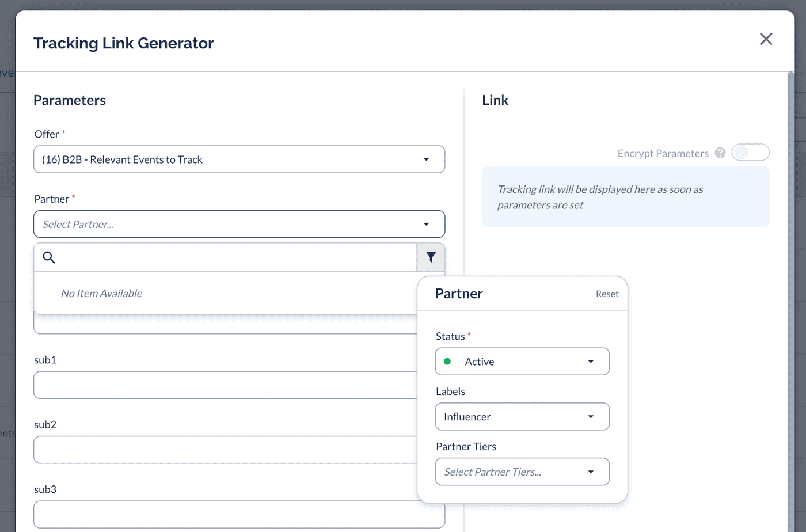Click the Partner Tiers caret arrow
Screen dimensions: 806x532
[x=591, y=472]
